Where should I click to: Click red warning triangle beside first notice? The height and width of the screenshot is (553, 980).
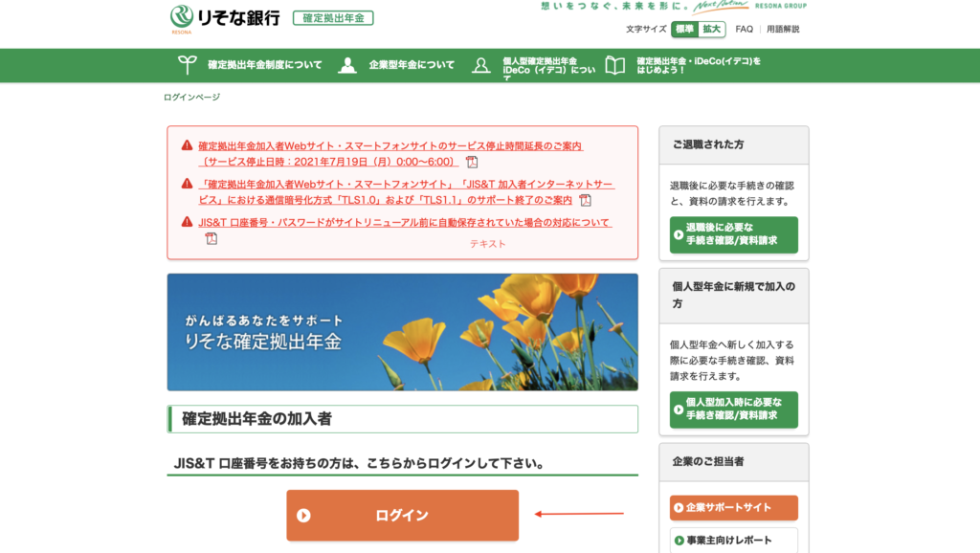187,145
